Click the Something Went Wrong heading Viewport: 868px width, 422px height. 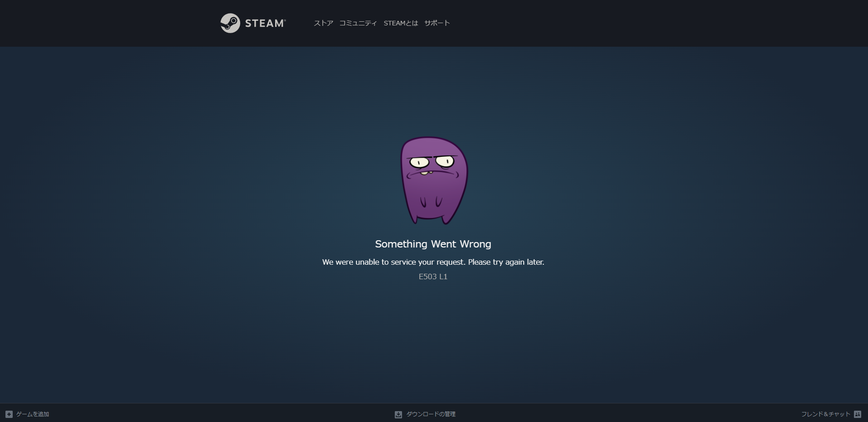433,244
